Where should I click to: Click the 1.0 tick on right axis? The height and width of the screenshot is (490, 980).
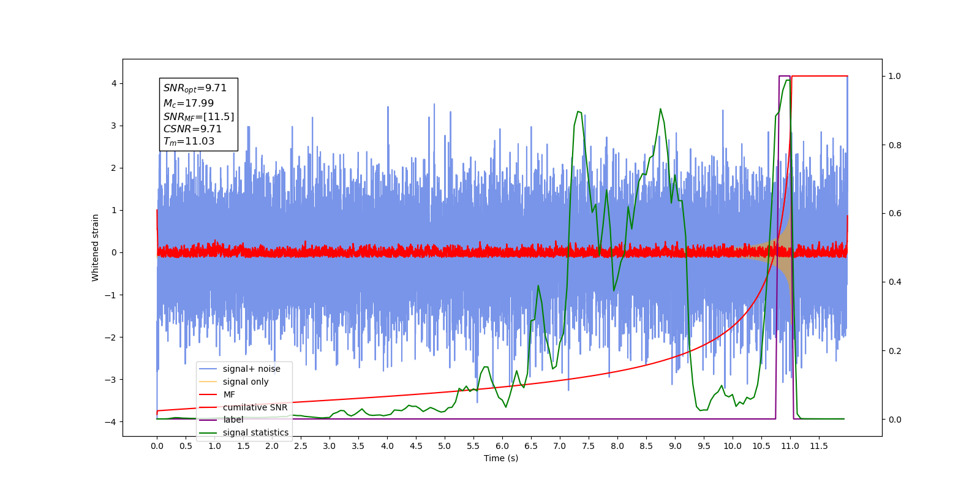(895, 76)
